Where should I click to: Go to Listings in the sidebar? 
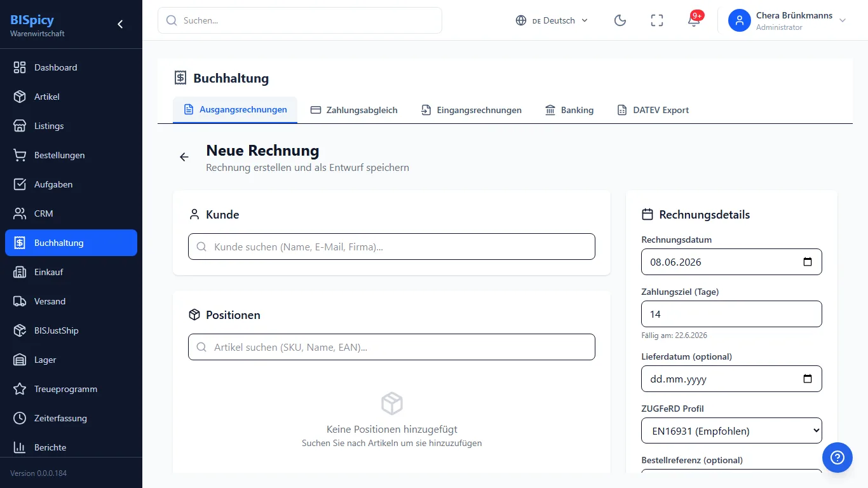coord(71,126)
